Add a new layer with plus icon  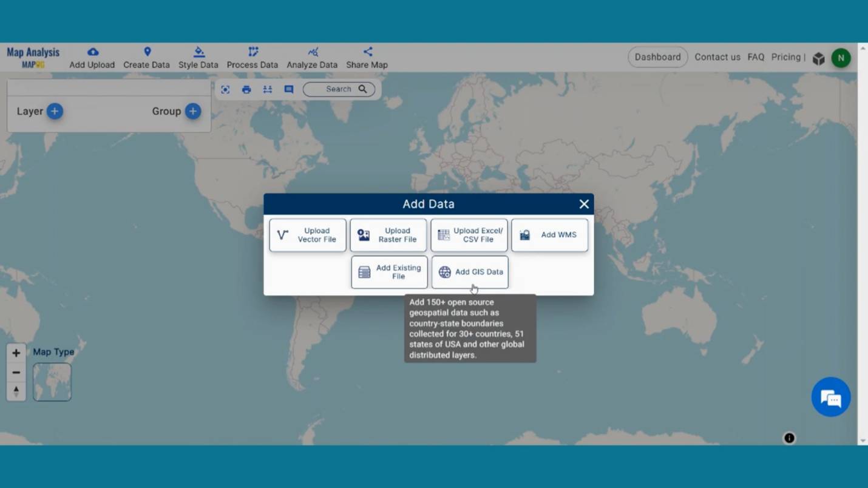pos(55,111)
